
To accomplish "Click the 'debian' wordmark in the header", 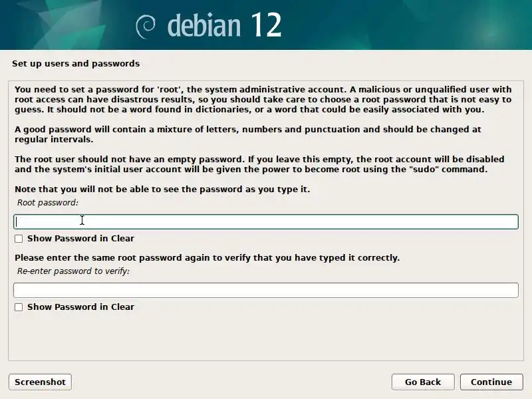I will pyautogui.click(x=203, y=25).
